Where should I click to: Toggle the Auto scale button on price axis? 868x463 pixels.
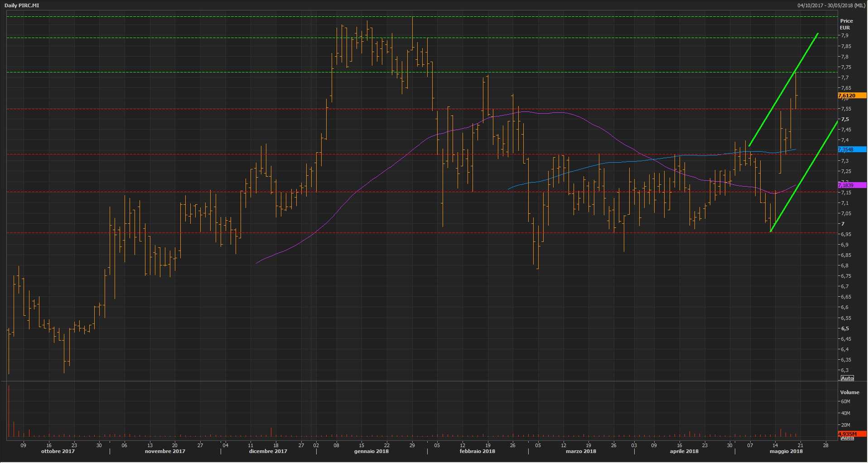click(847, 378)
